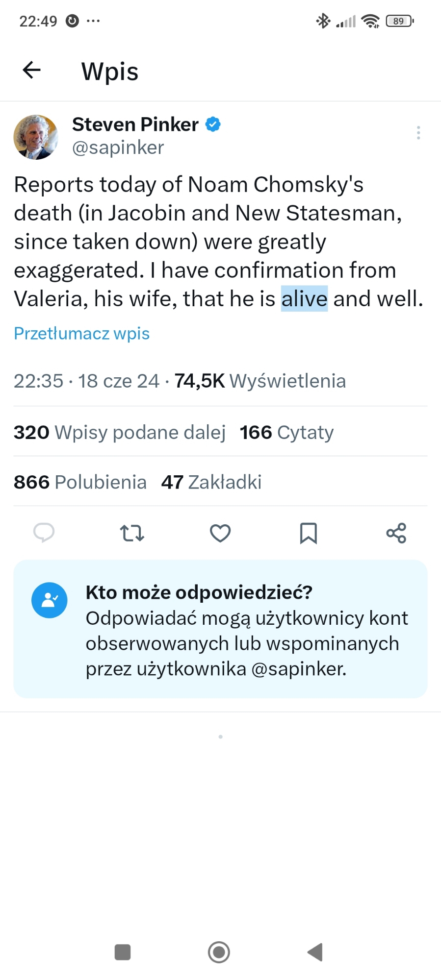Tap the back arrow in header
The image size is (441, 980).
tap(32, 70)
